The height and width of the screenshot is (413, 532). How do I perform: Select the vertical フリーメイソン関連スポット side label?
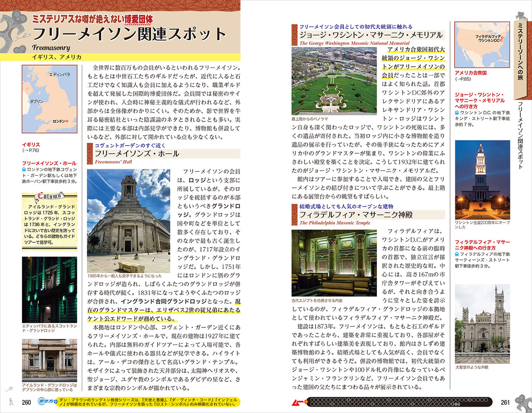[520, 135]
